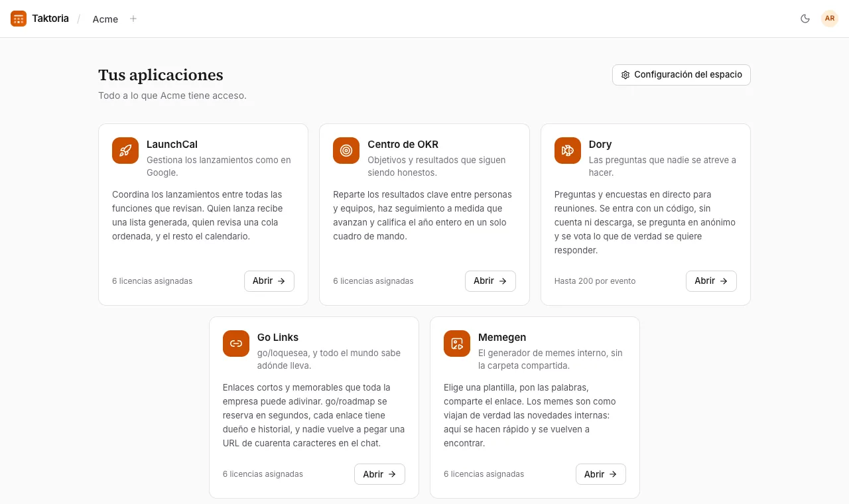Image resolution: width=849 pixels, height=504 pixels.
Task: Open Go Links via Abrir button
Action: 379,474
